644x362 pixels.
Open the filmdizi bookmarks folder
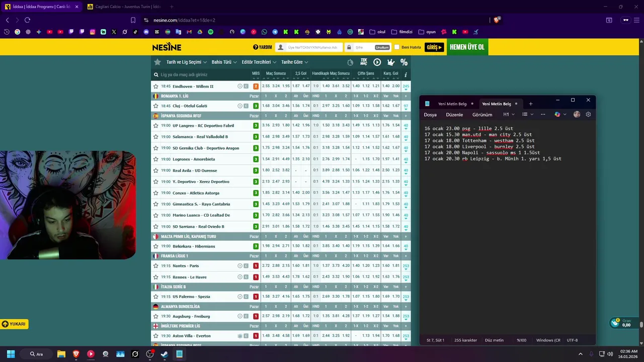tap(401, 32)
